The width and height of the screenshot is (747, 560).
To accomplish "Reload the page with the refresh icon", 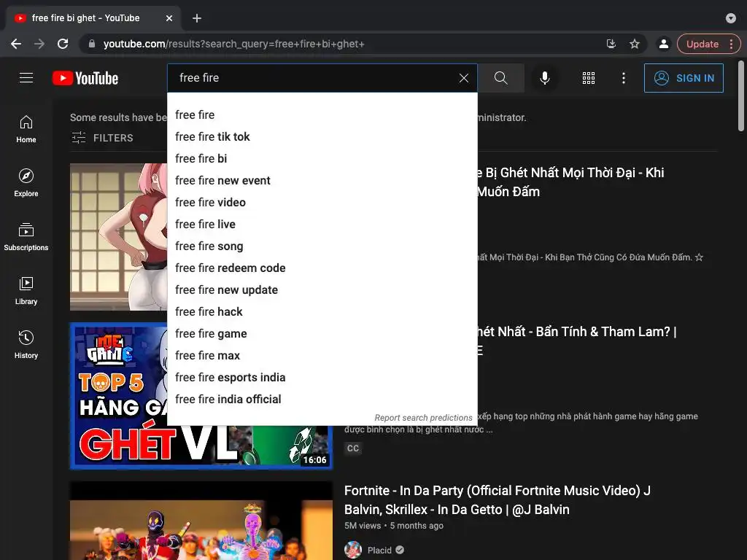I will click(x=63, y=44).
